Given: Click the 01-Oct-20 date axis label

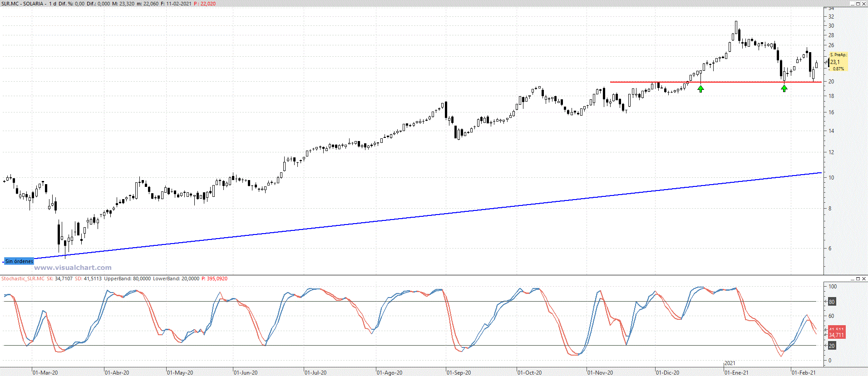Looking at the screenshot, I should point(530,373).
